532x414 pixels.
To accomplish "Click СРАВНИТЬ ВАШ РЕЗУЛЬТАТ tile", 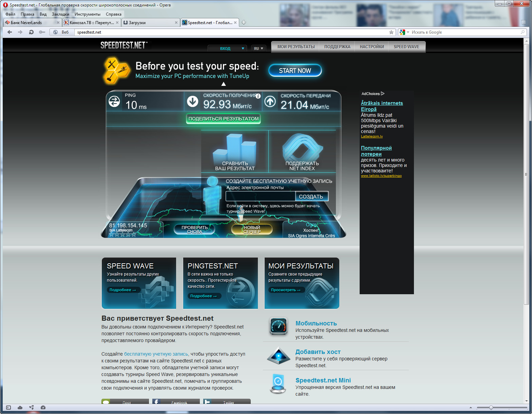I will click(x=235, y=152).
